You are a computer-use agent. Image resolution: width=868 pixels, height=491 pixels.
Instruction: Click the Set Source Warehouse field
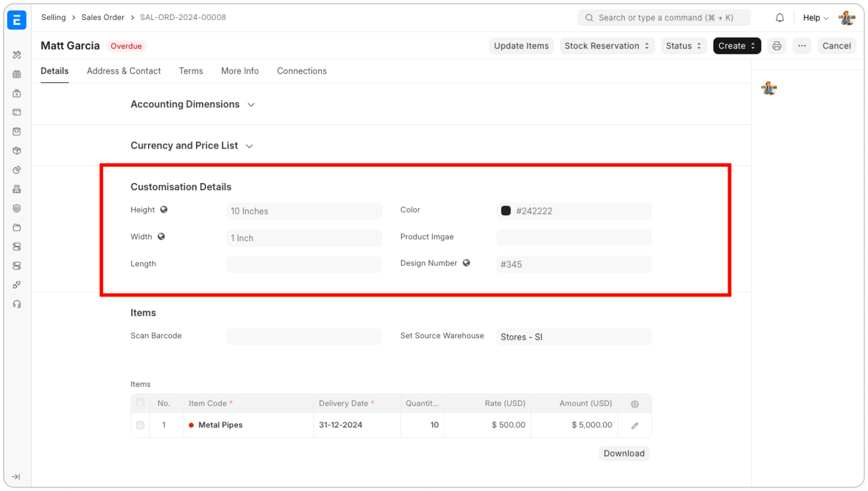tap(574, 336)
